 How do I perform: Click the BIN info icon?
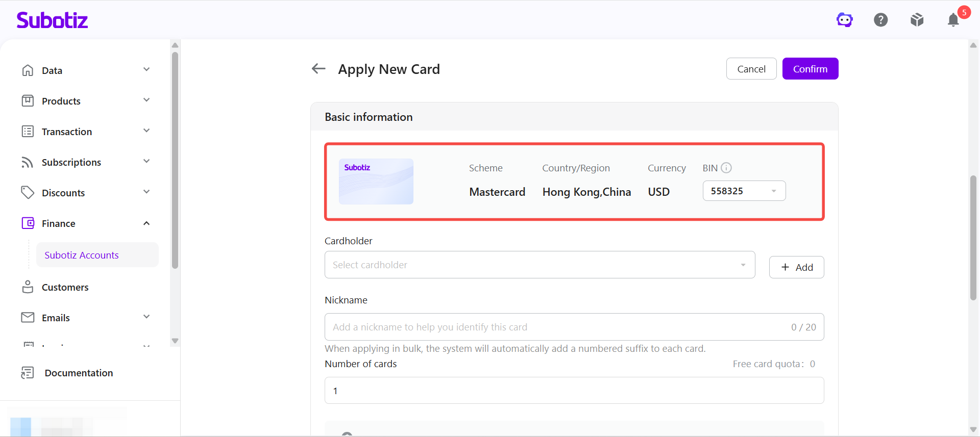point(726,168)
